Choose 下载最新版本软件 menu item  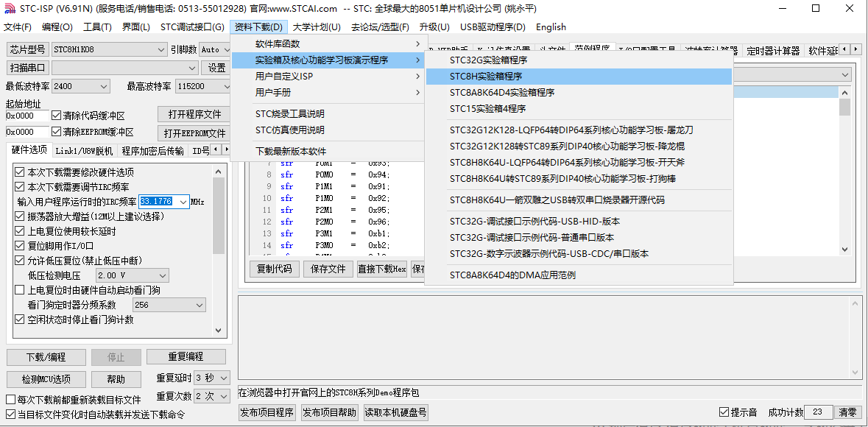coord(329,152)
